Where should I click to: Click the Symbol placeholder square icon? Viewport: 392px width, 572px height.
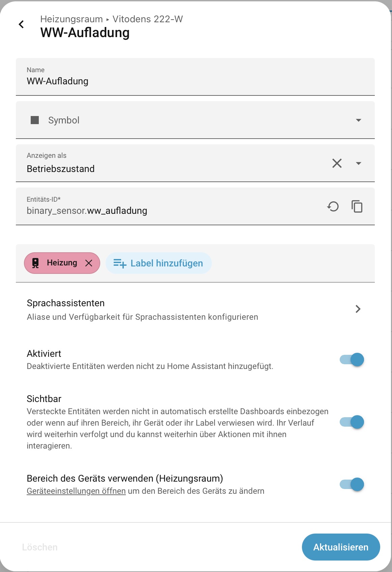35,120
